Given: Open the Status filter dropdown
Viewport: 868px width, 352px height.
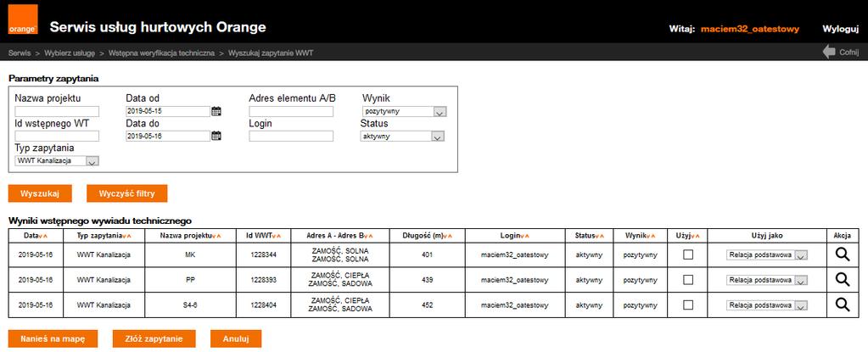Looking at the screenshot, I should coord(402,137).
